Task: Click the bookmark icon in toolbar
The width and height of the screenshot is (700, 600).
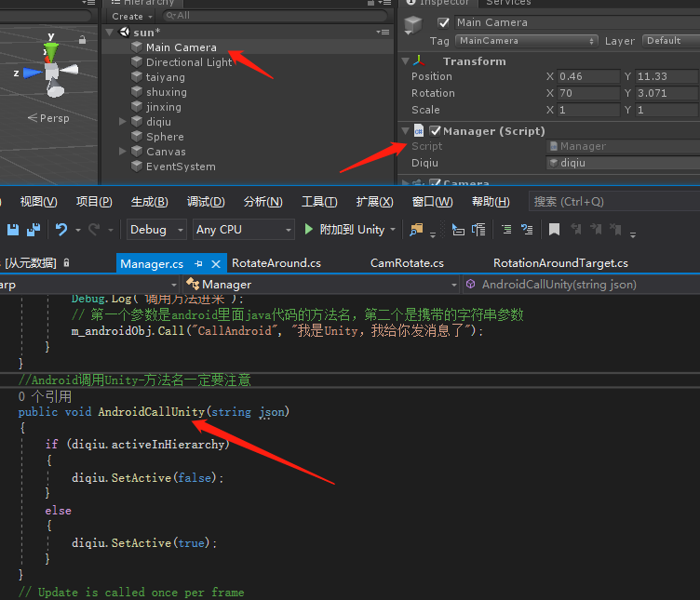Action: (x=554, y=229)
